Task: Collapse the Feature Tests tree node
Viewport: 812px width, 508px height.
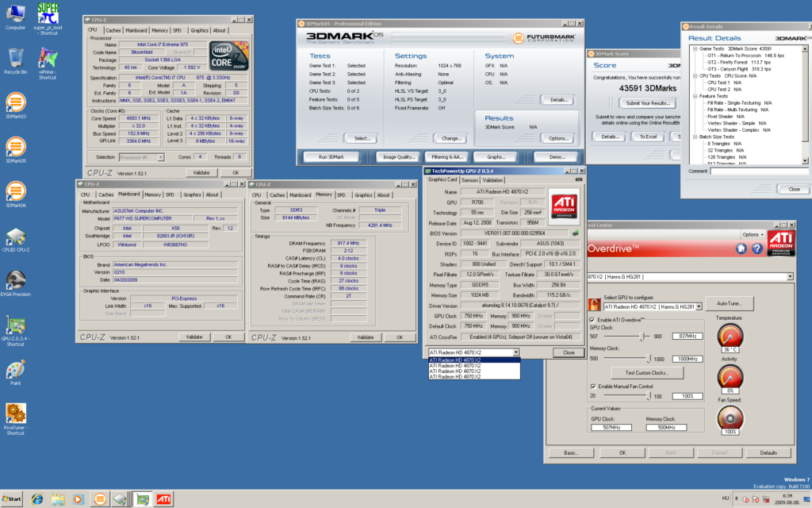Action: pyautogui.click(x=695, y=96)
